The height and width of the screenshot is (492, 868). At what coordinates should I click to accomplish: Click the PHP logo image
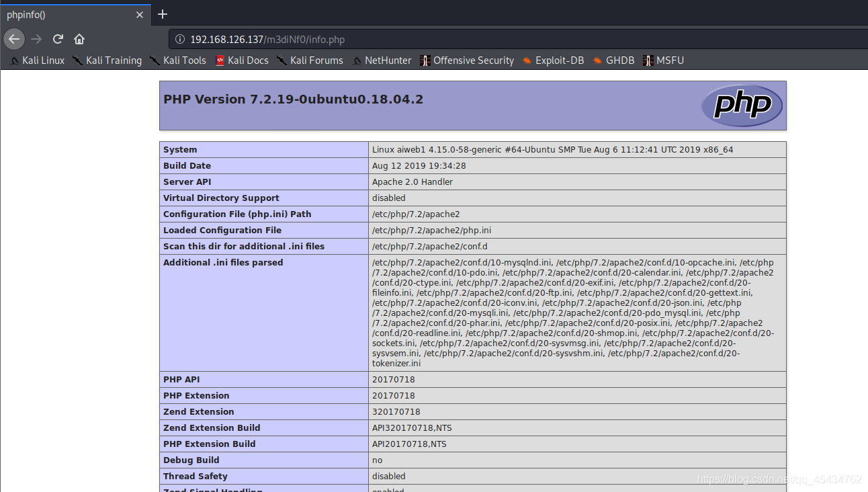click(x=742, y=106)
